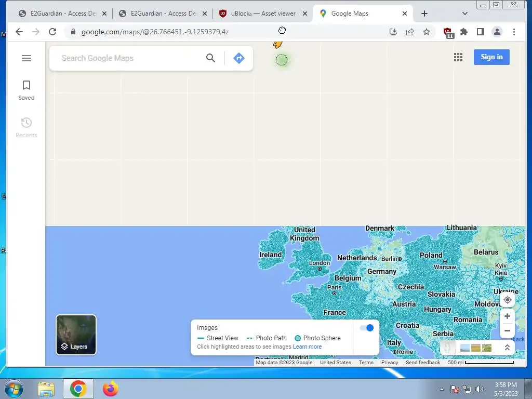Open the first imagery thumbnail in the strip
Image resolution: width=532 pixels, height=399 pixels.
pos(465,348)
